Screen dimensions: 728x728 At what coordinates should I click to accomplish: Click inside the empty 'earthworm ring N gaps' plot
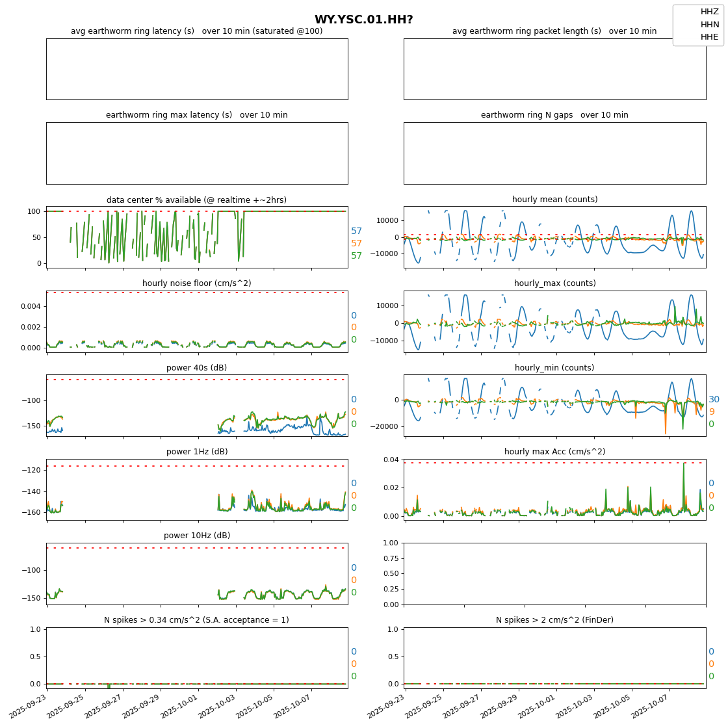tap(554, 153)
